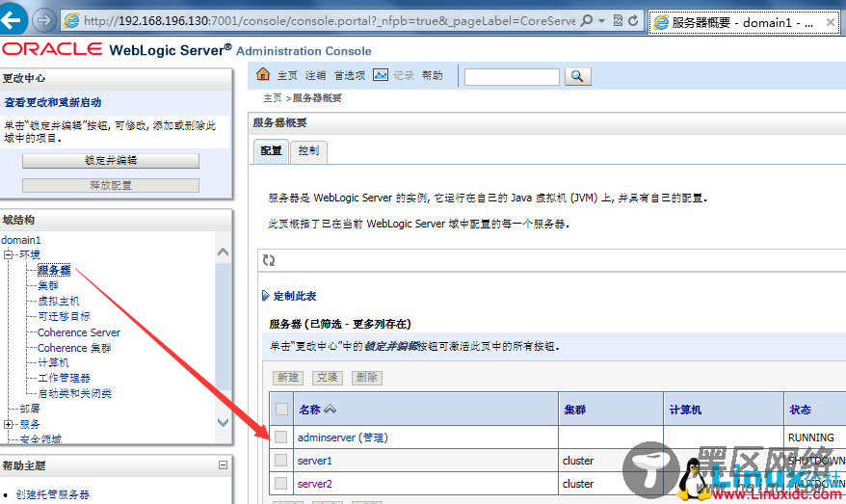Select 启动类和关闭类 tree item
This screenshot has height=504, width=846.
tap(74, 393)
